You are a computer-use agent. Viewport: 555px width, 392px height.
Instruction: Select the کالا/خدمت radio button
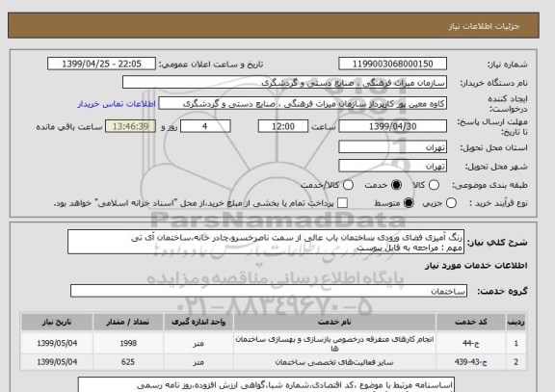pos(348,185)
